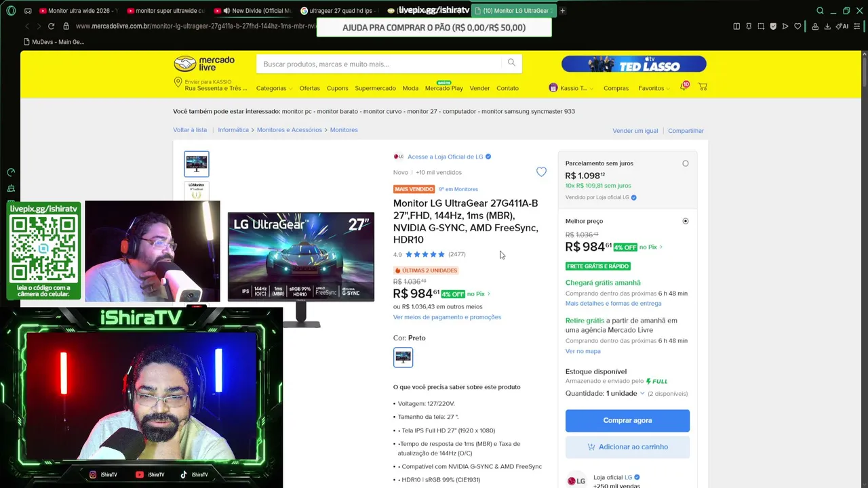Open the Kassio T... account dropdown
The image size is (868, 488).
(572, 88)
